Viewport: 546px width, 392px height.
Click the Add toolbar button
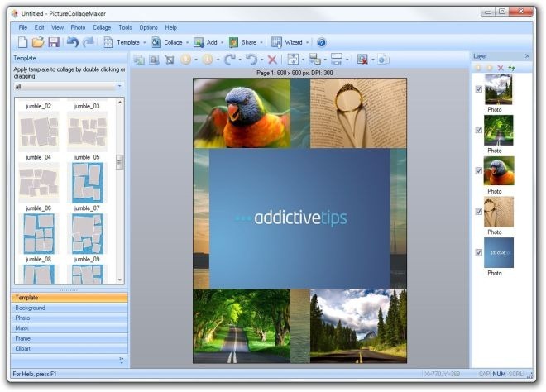click(x=206, y=42)
